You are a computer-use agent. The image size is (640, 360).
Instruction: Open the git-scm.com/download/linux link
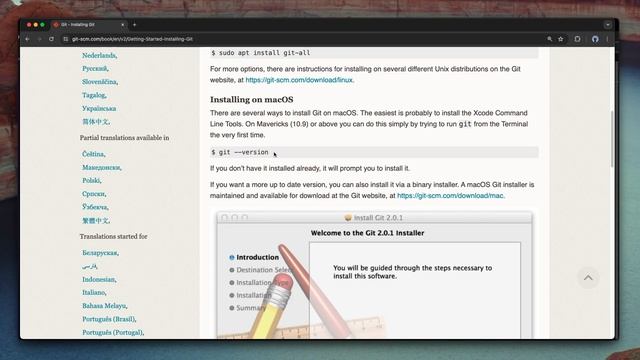click(299, 80)
